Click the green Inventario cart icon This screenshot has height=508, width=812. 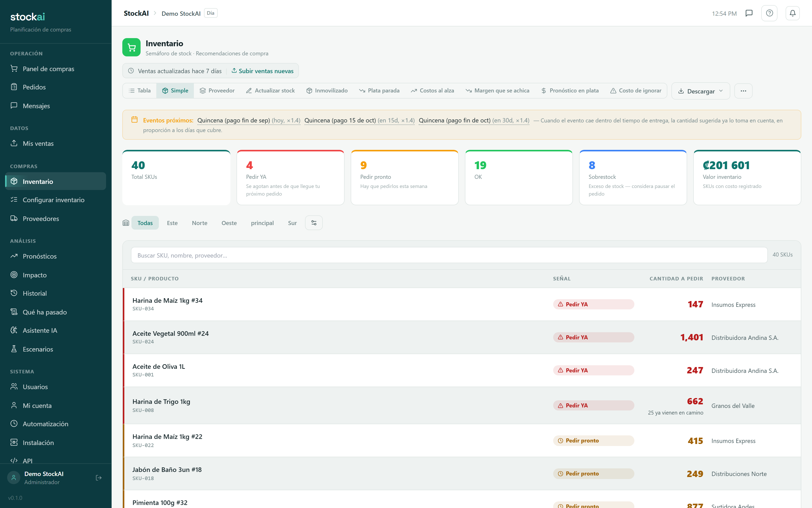click(x=131, y=47)
